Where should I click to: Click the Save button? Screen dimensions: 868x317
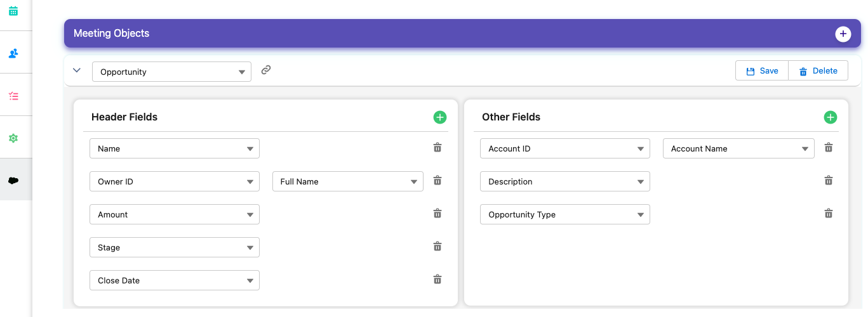pos(762,71)
